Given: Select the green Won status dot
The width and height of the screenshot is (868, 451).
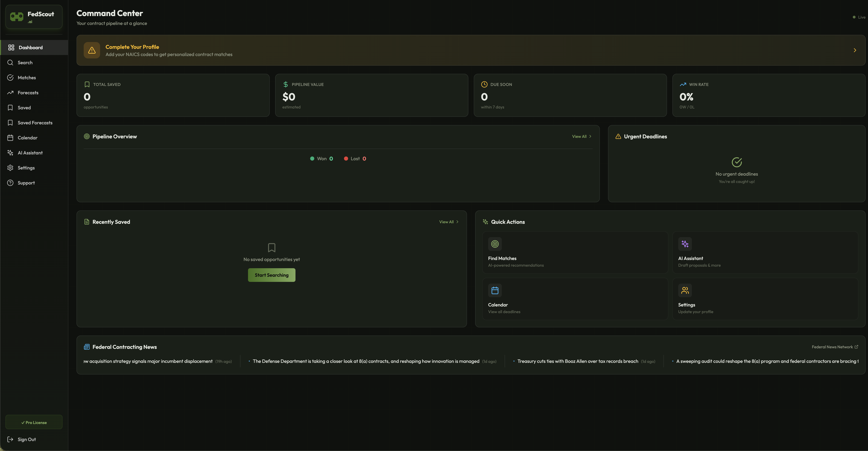Looking at the screenshot, I should coord(312,159).
